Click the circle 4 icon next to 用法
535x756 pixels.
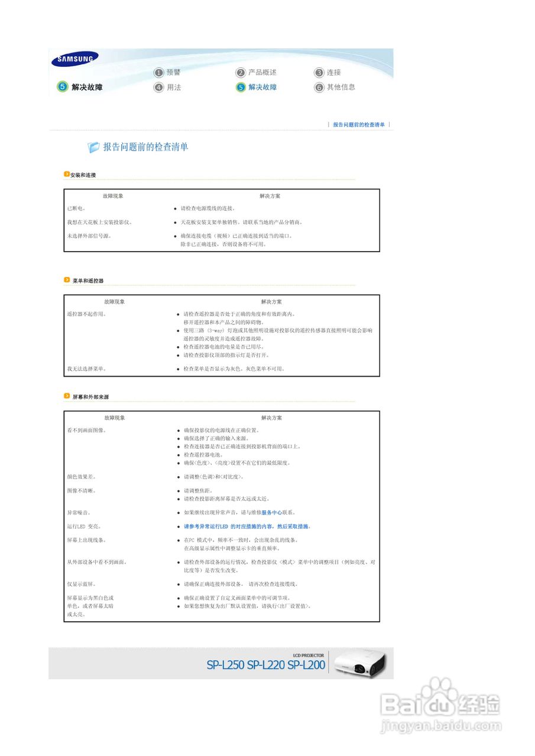click(x=158, y=87)
